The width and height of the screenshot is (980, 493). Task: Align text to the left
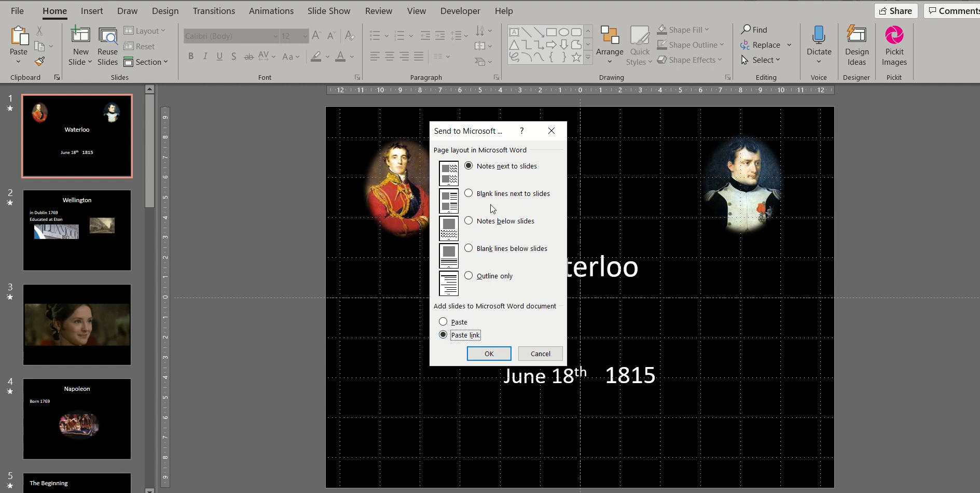375,56
